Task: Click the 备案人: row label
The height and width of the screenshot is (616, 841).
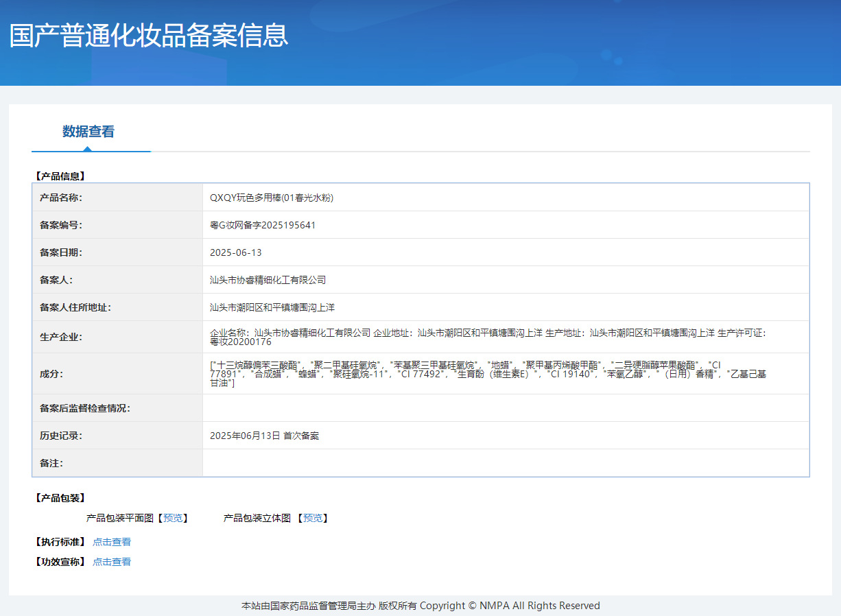Action: [x=56, y=280]
